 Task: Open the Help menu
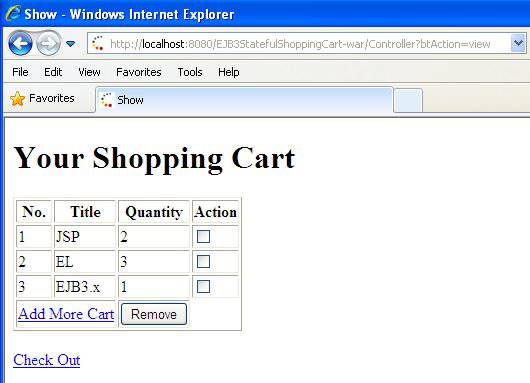228,72
